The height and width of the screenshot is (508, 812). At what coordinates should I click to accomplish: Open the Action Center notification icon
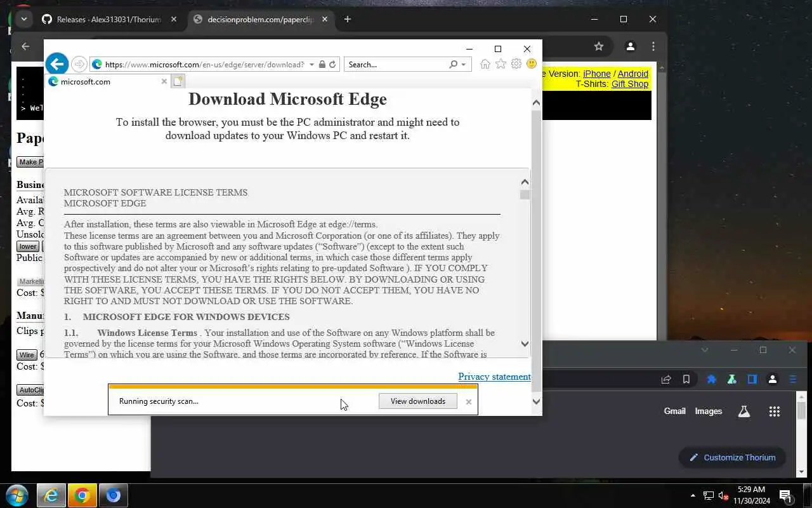tap(785, 495)
